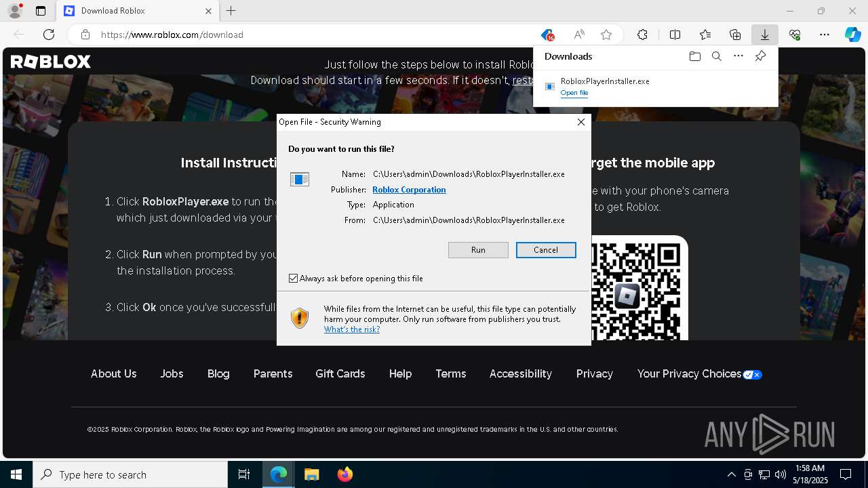Add this page to favorites star
This screenshot has width=868, height=488.
[606, 35]
